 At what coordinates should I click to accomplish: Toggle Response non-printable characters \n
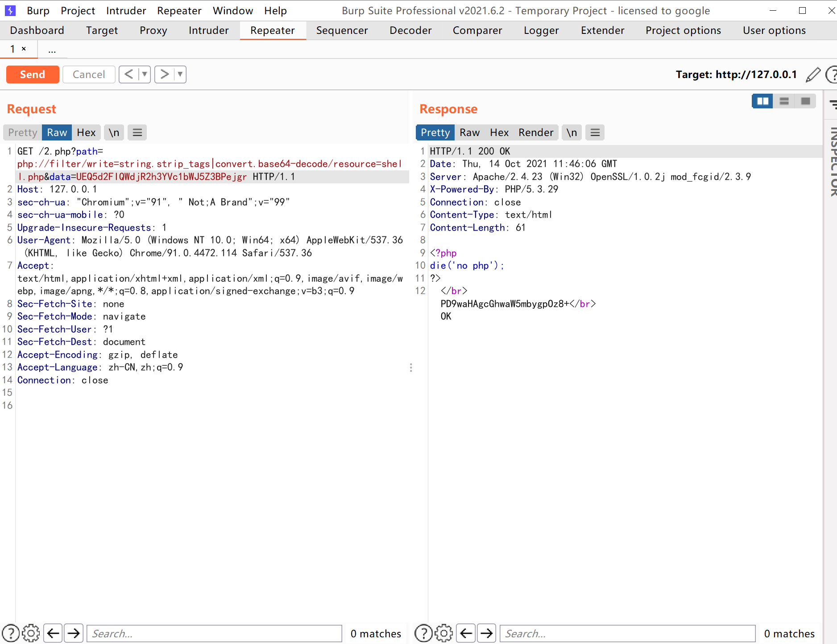click(572, 132)
